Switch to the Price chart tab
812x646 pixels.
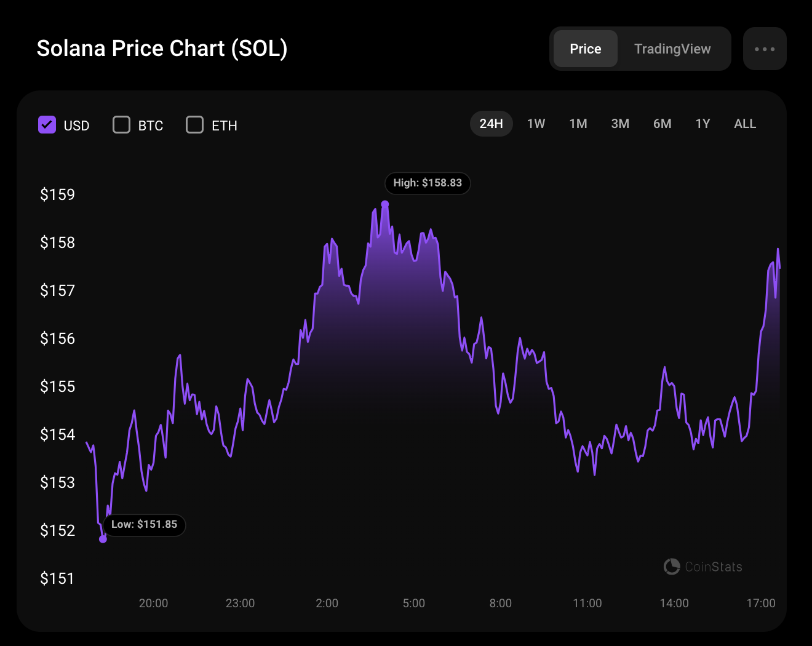pyautogui.click(x=585, y=49)
